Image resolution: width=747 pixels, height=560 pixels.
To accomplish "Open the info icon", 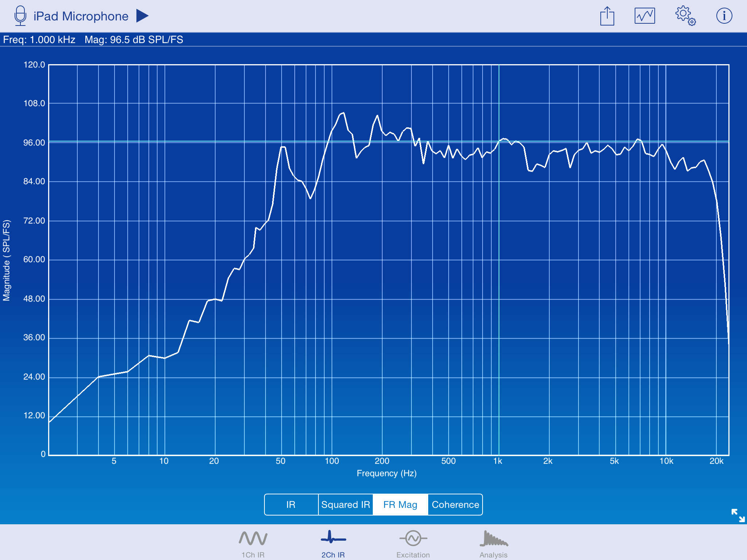I will [724, 16].
